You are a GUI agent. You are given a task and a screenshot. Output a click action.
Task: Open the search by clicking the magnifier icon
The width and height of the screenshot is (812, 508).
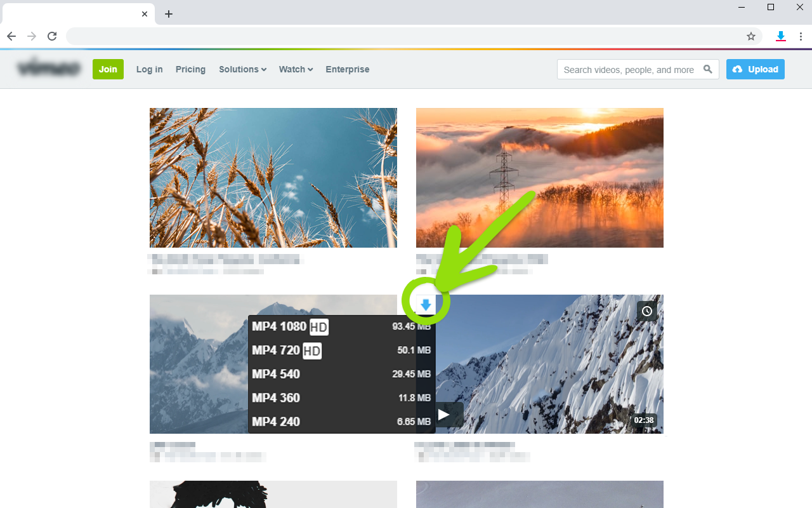[x=709, y=69]
